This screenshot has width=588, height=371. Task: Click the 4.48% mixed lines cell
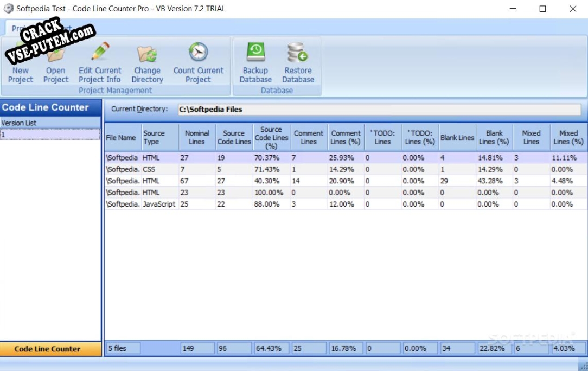click(x=568, y=181)
